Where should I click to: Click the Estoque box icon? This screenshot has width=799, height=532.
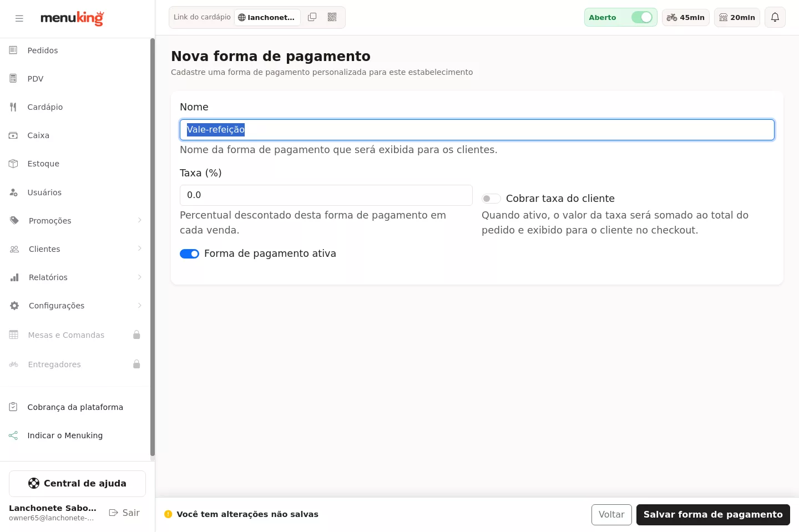pos(13,164)
